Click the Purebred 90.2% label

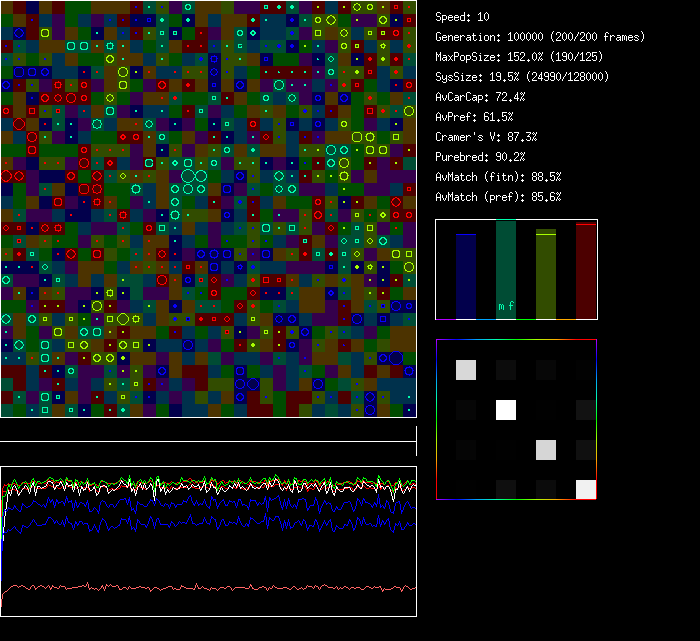[480, 157]
